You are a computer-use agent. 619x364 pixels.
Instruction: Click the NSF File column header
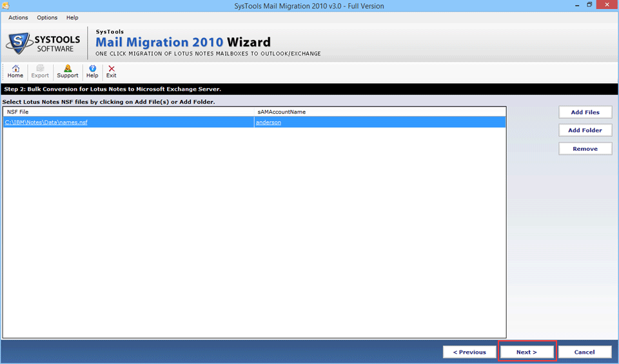129,112
